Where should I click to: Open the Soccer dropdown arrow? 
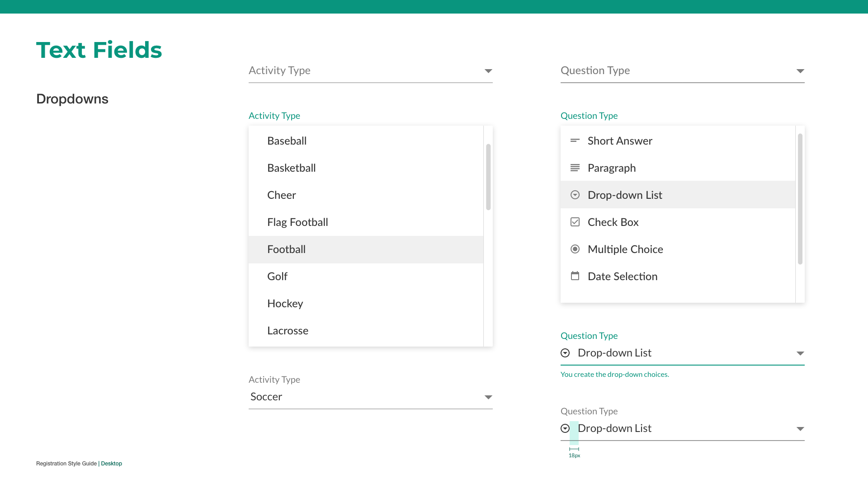click(x=488, y=397)
